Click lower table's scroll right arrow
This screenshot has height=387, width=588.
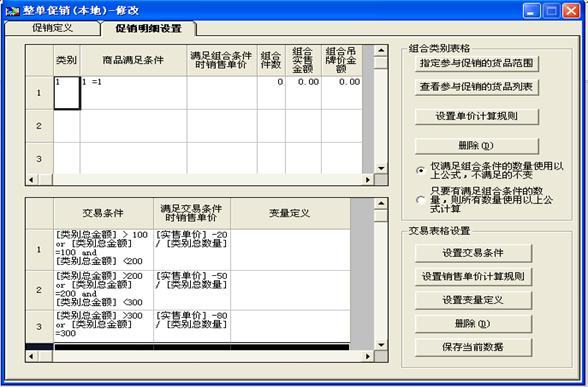pyautogui.click(x=368, y=357)
